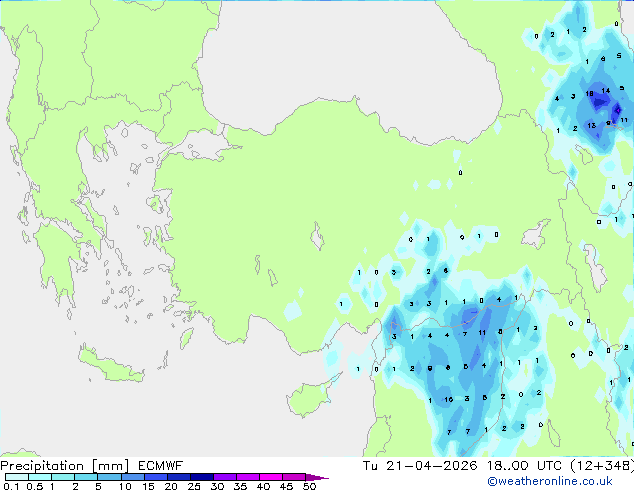Screen dimensions: 634x490
Task: Click the '(12+348)' forecast offset text
Action: click(602, 466)
